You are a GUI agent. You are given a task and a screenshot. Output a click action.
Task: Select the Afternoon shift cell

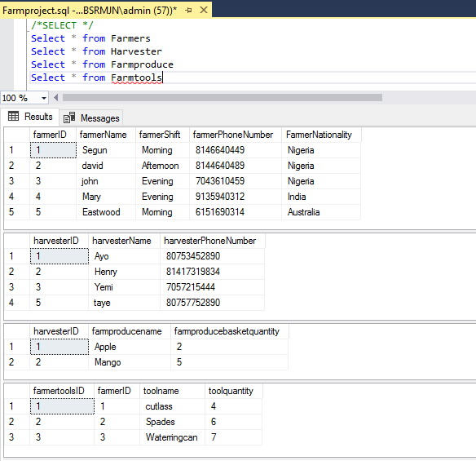[x=163, y=166]
